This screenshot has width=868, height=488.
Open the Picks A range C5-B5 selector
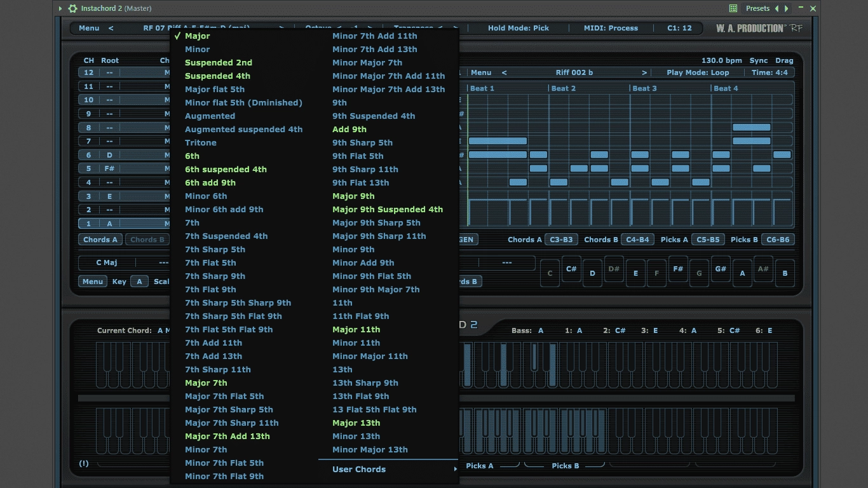[x=709, y=240]
